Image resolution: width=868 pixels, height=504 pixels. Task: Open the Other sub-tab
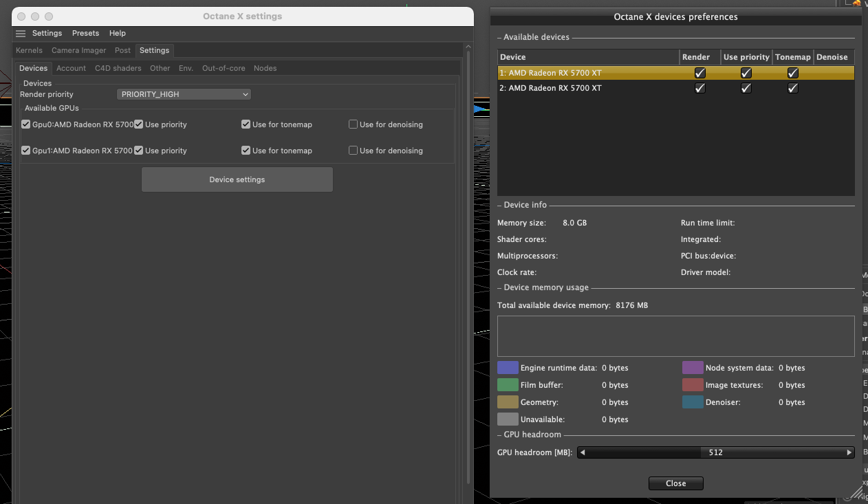pos(160,68)
